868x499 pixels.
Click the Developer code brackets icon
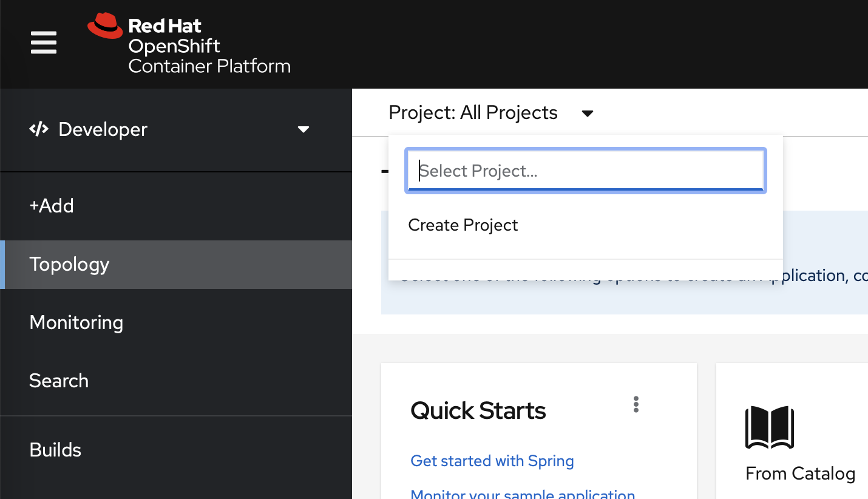click(x=39, y=129)
